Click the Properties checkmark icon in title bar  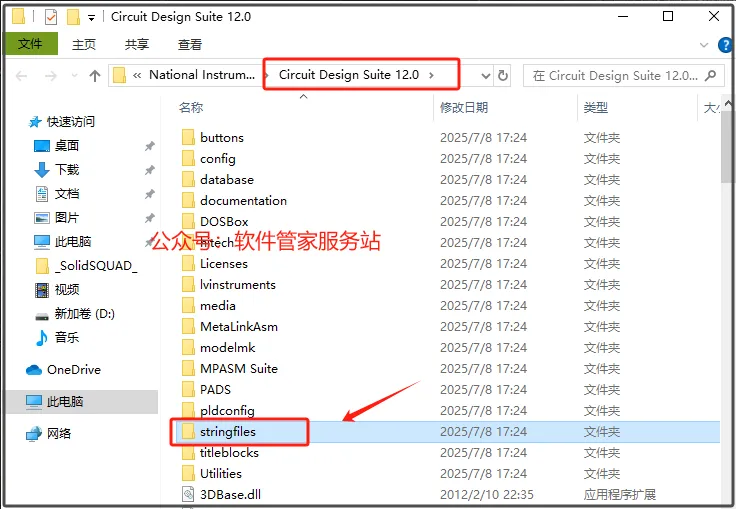[x=51, y=17]
